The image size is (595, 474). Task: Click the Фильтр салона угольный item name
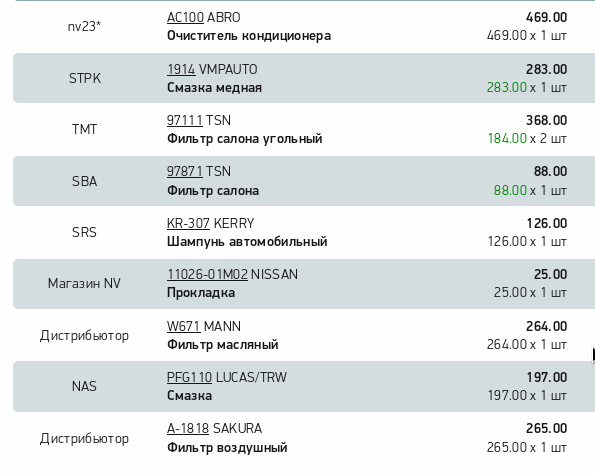click(245, 139)
